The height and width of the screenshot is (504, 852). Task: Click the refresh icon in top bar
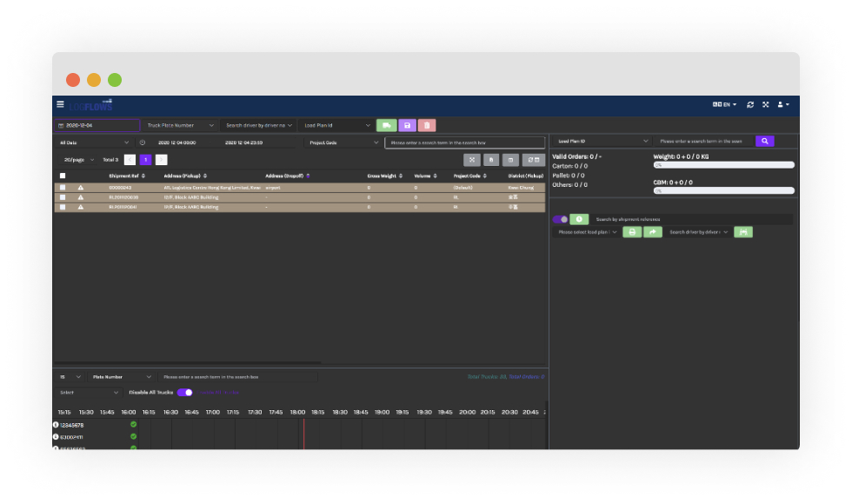tap(749, 104)
